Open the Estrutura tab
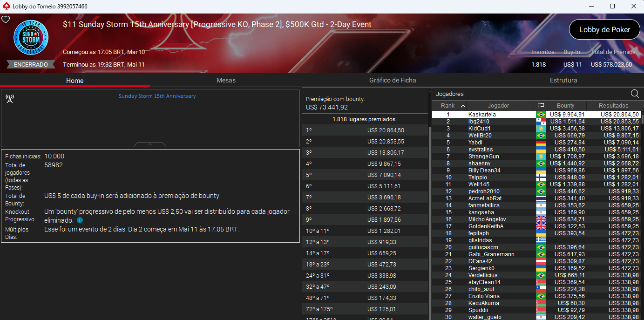644x320 pixels. (563, 80)
